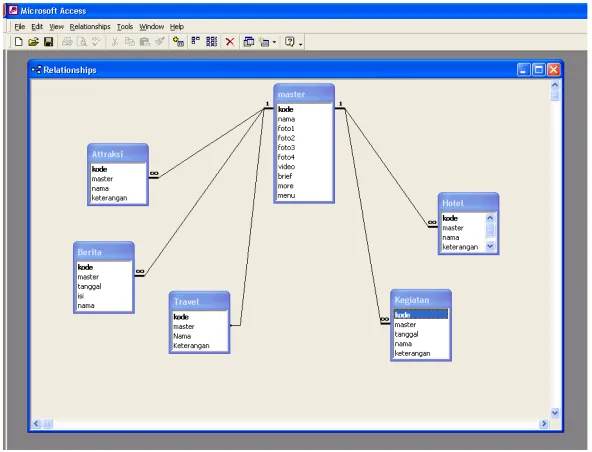Select the Travel table title bar
The width and height of the screenshot is (592, 452).
click(x=199, y=301)
